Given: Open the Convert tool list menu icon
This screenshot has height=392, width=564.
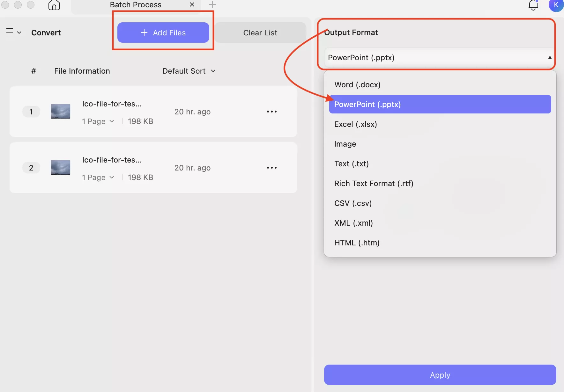Looking at the screenshot, I should [13, 33].
